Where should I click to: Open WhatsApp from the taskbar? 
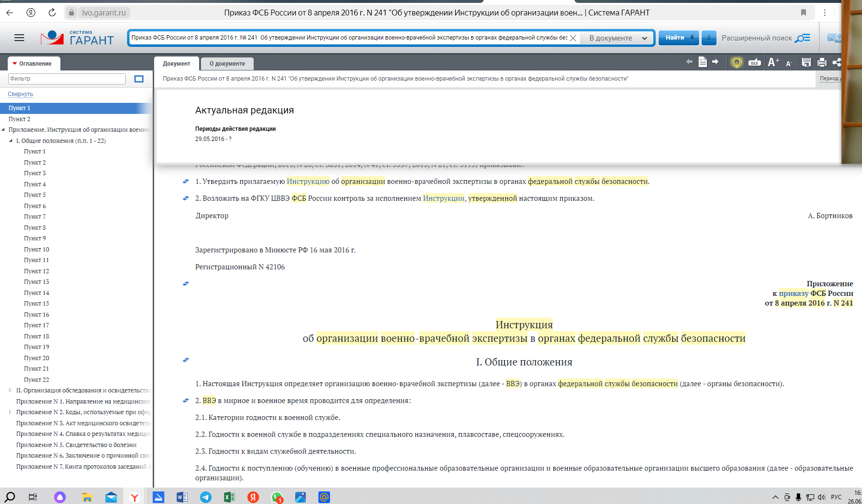click(x=277, y=497)
